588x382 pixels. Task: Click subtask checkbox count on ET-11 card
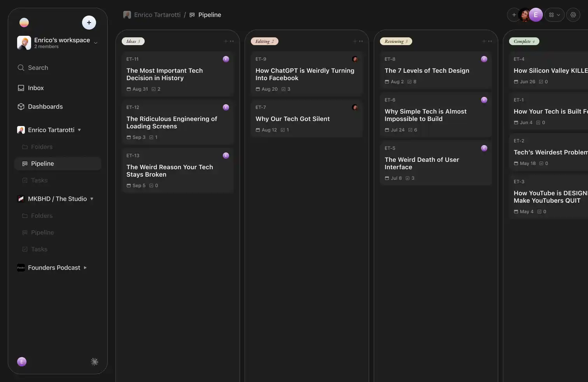156,89
